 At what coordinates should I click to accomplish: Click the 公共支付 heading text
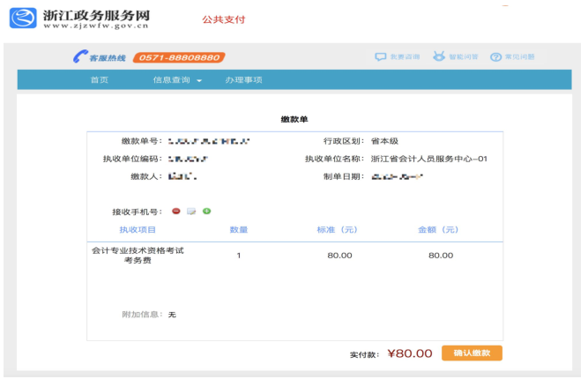pos(223,19)
